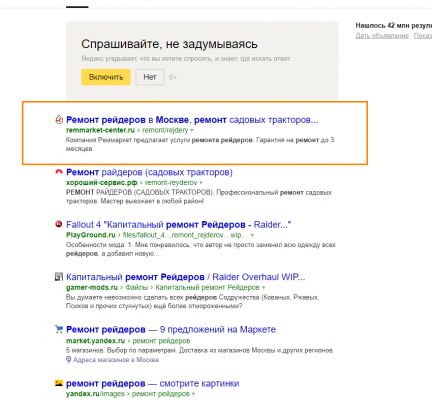Click the Дать объявление link
Image resolution: width=432 pixels, height=400 pixels.
click(x=382, y=36)
